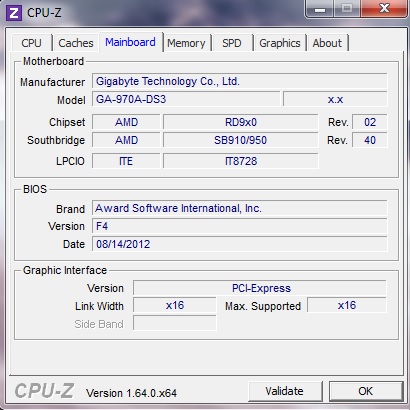Click the CPU-Z purple logo icon
This screenshot has height=410, width=410.
click(14, 13)
